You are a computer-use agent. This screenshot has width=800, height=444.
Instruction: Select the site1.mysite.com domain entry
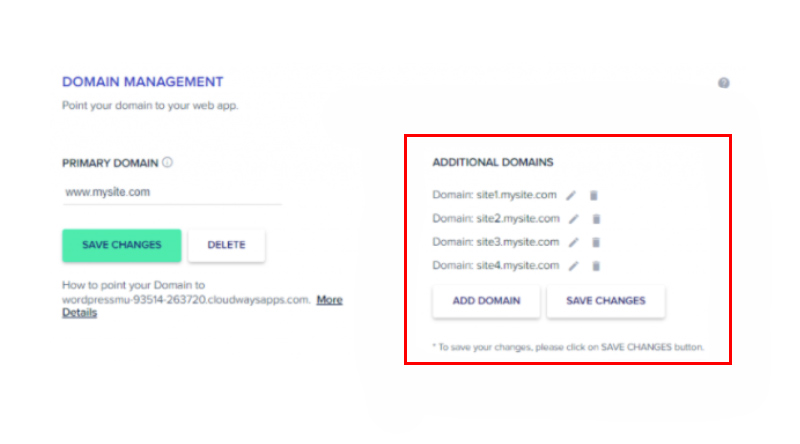coord(494,195)
